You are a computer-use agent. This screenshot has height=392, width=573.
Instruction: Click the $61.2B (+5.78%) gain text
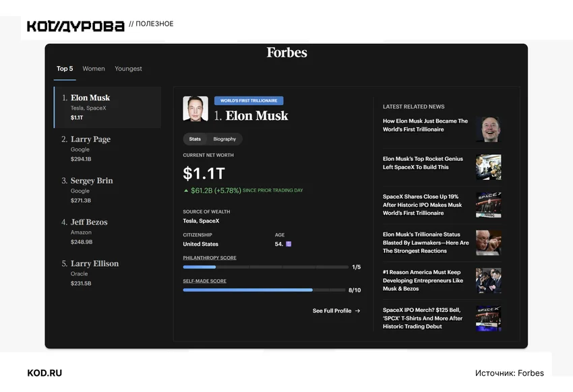216,191
